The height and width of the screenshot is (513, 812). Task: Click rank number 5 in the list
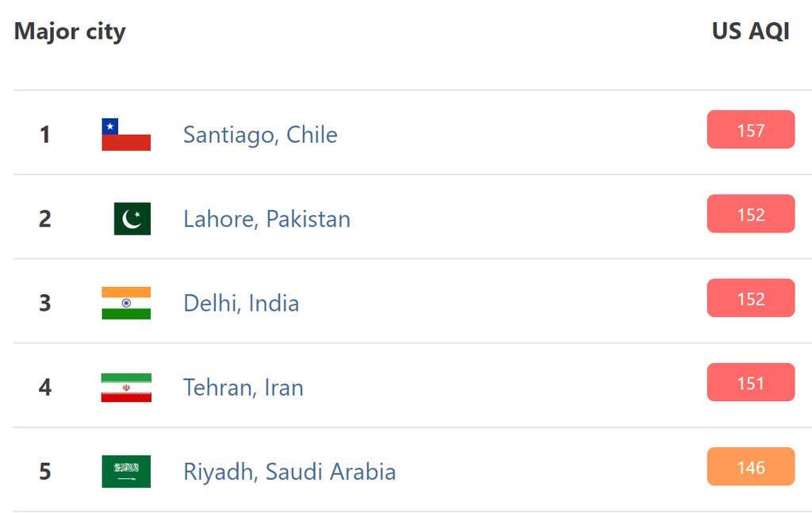click(x=44, y=472)
